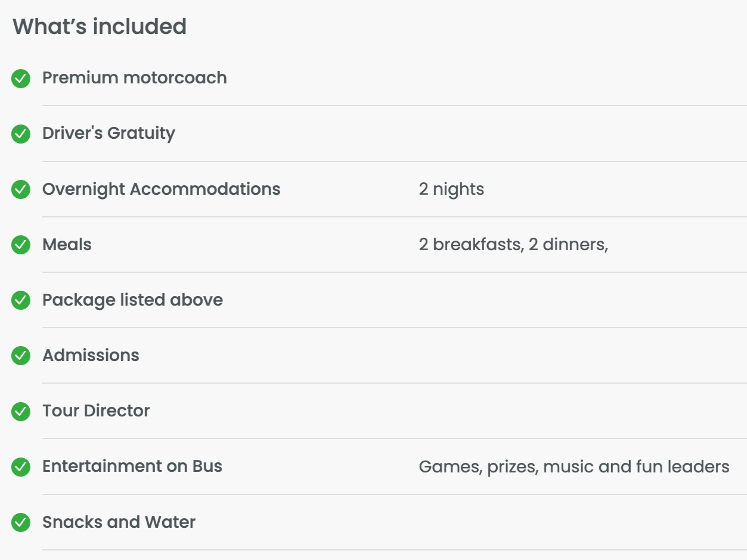The height and width of the screenshot is (560, 747).
Task: Click the Driver's Gratuity text
Action: [109, 133]
